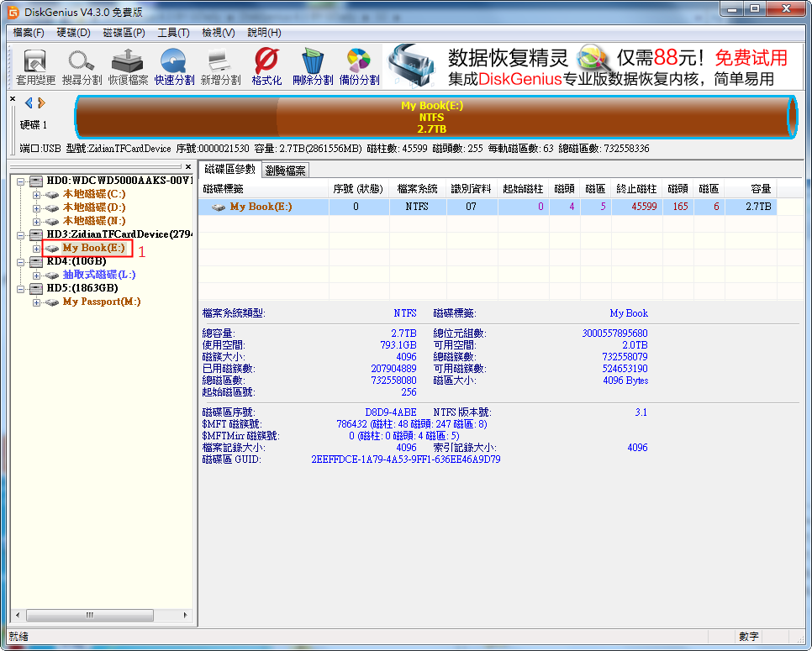This screenshot has height=651, width=812.
Task: Click the 容量 column header
Action: (751, 189)
